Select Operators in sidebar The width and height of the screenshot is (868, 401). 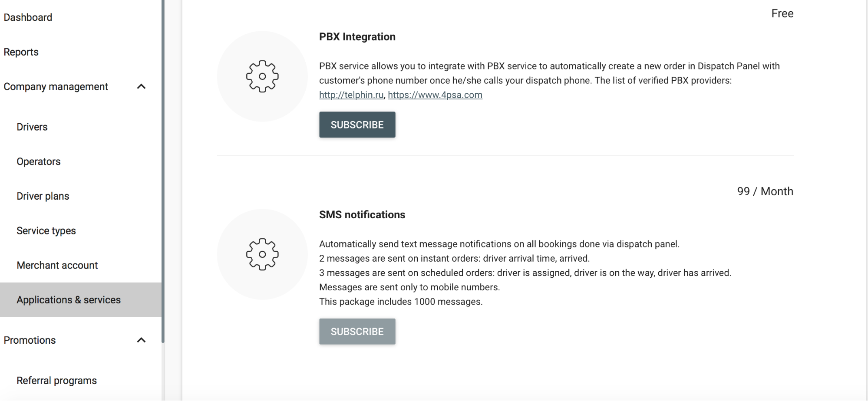[39, 161]
